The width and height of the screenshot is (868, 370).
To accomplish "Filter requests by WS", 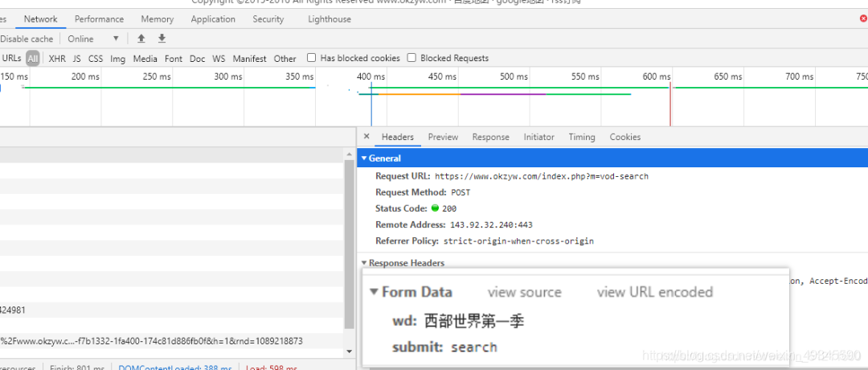I will click(219, 58).
